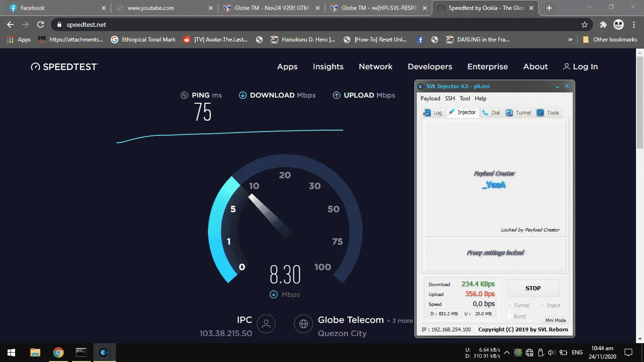Bookmark this page with the star icon
Screen dimensions: 644x362
585,25
